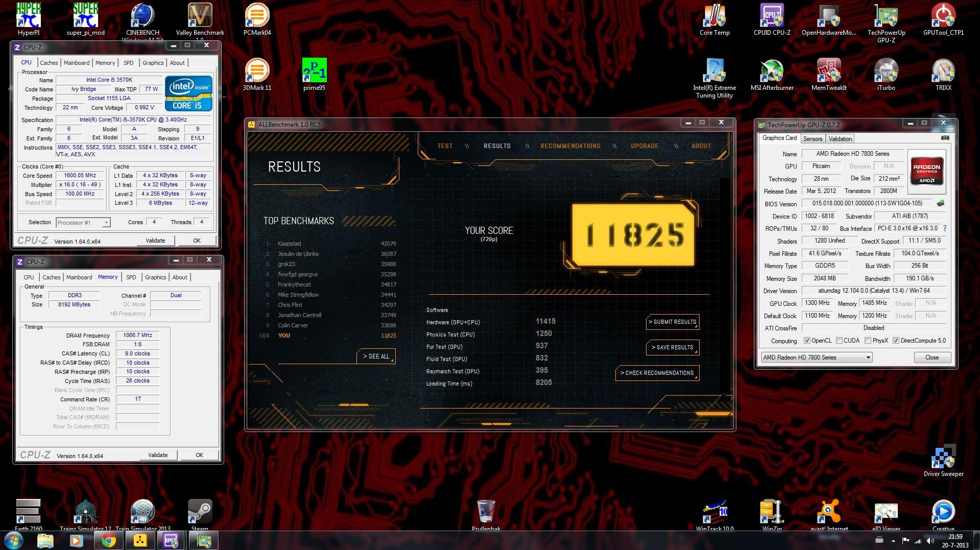Open SPD tab in bottom CPU-Z window
Image resolution: width=980 pixels, height=550 pixels.
pyautogui.click(x=131, y=277)
